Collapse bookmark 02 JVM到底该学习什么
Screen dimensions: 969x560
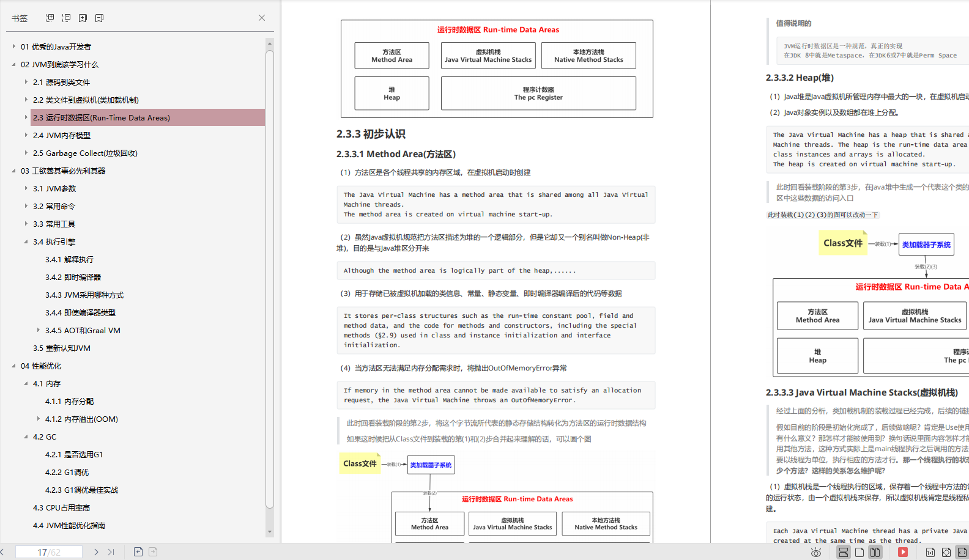pyautogui.click(x=14, y=64)
